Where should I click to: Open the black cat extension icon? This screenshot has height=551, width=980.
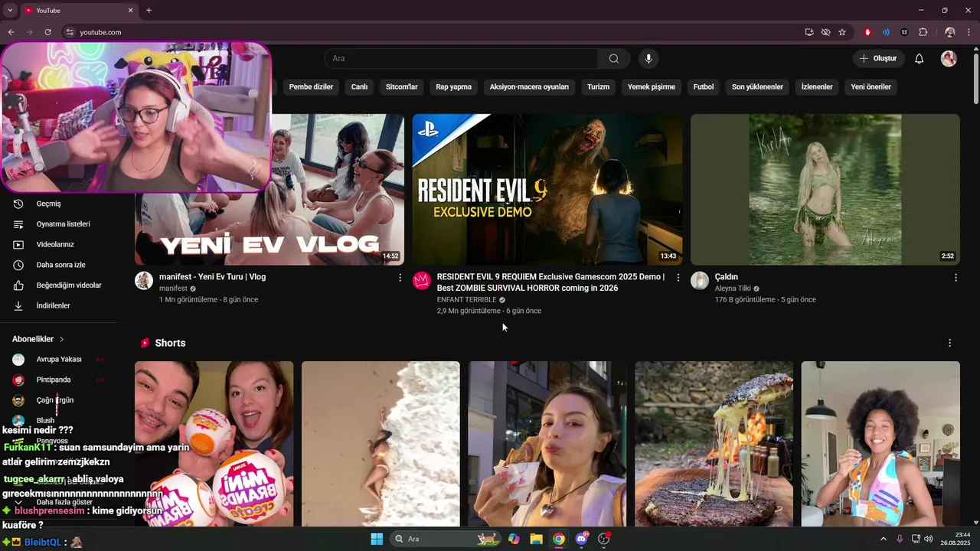pos(904,32)
